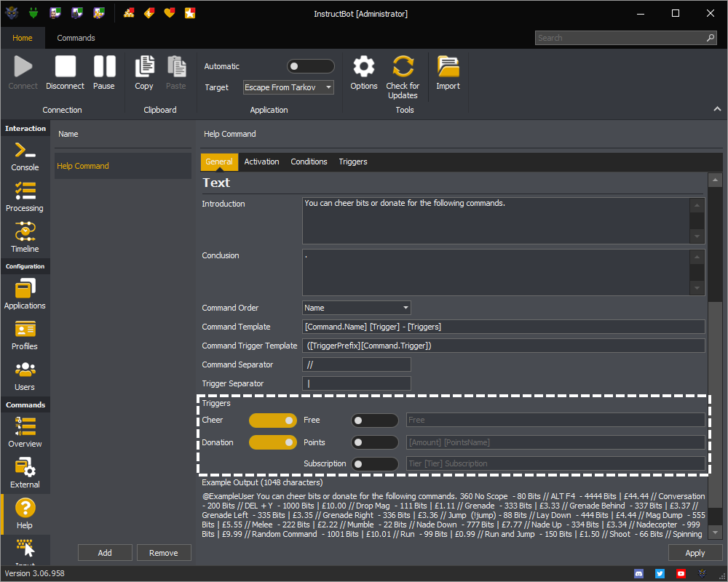Click main panel scrollbar up arrow
The width and height of the screenshot is (728, 582).
tap(715, 180)
